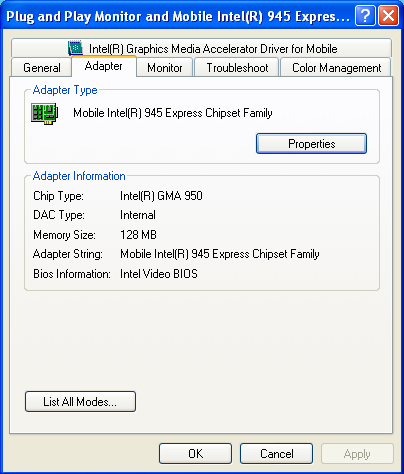
Task: Click the Adapter String value text
Action: pyautogui.click(x=220, y=254)
